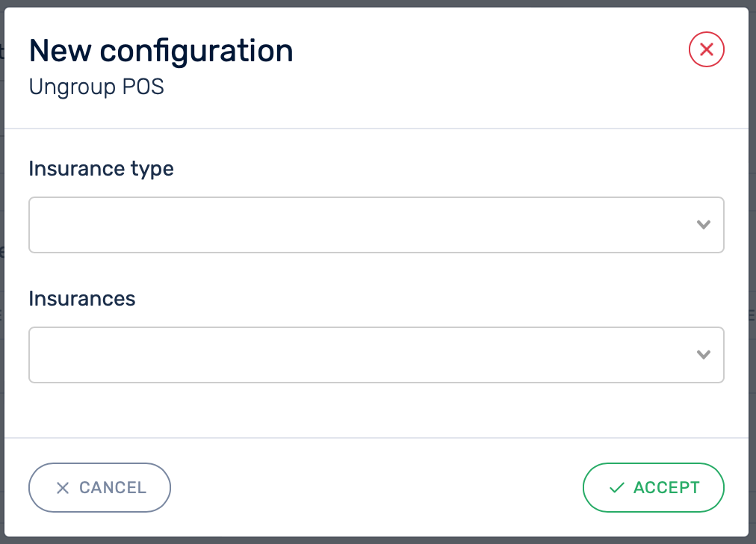Click the Insurances label
The image size is (756, 544).
(x=82, y=299)
